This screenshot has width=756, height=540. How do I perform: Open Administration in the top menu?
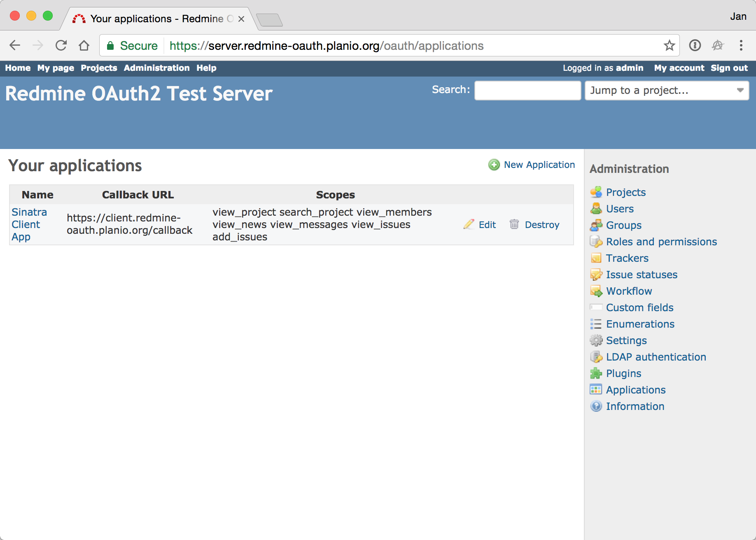click(x=156, y=68)
